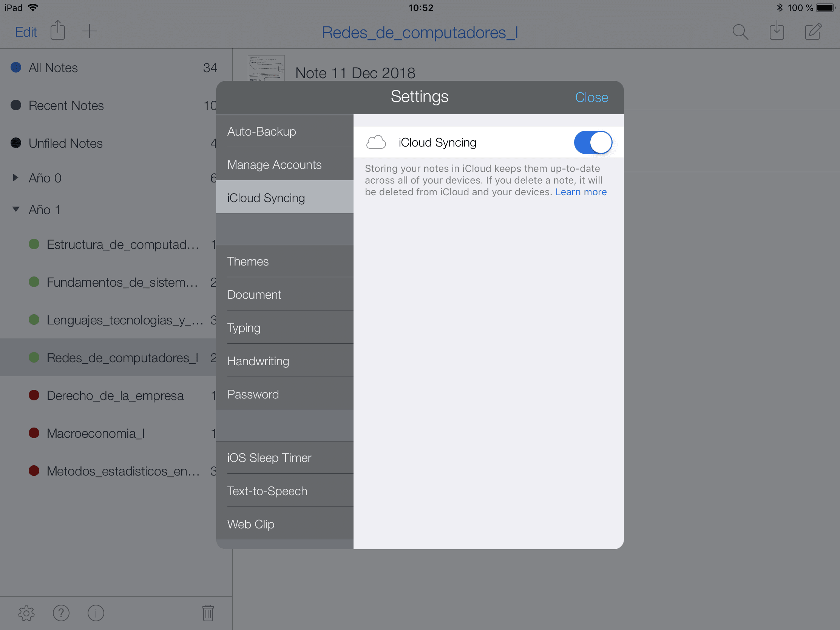Image resolution: width=840 pixels, height=630 pixels.
Task: Open the Note 11 Dec 2018 thumbnail
Action: point(266,68)
